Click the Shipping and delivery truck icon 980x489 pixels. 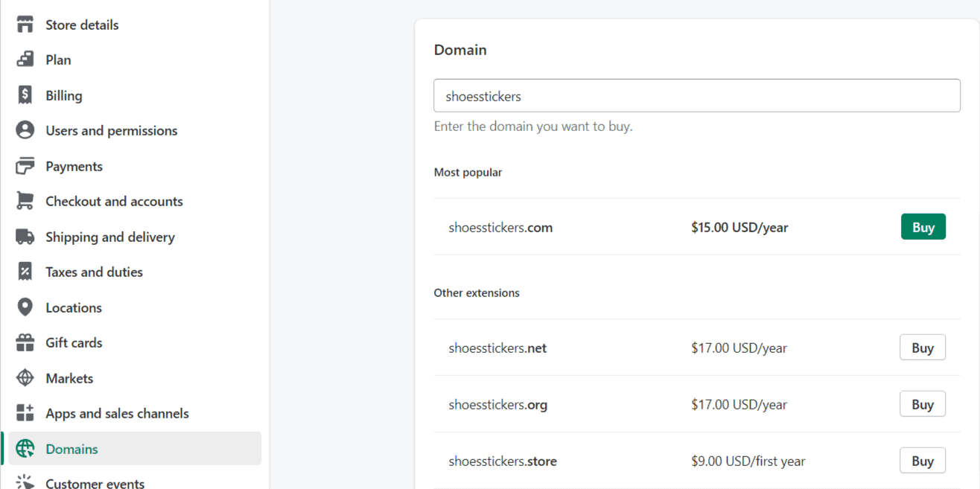(x=25, y=237)
